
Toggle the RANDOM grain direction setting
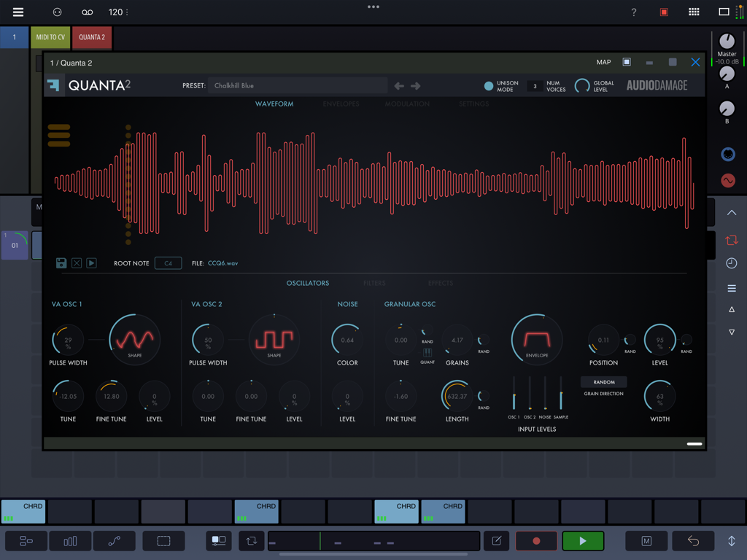[x=605, y=381]
